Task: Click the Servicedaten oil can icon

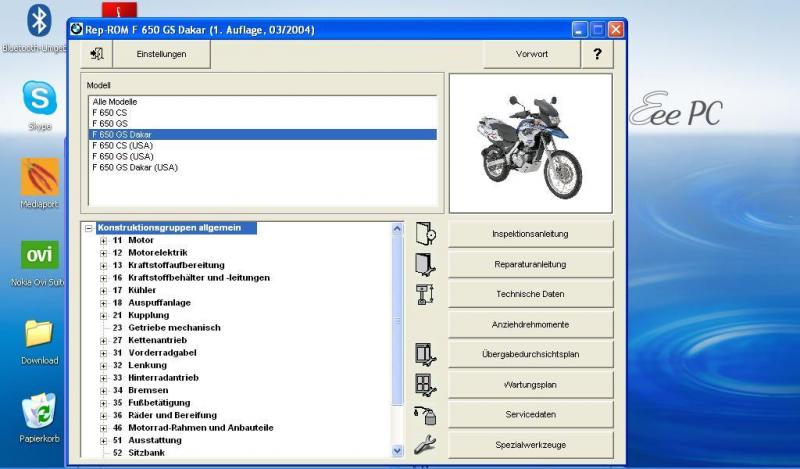Action: pos(425,415)
